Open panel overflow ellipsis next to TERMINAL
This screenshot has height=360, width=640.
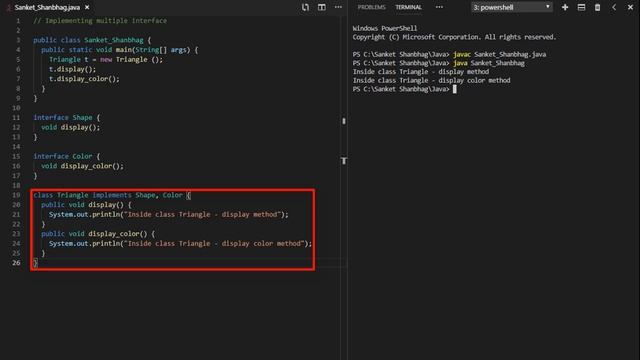pos(439,7)
